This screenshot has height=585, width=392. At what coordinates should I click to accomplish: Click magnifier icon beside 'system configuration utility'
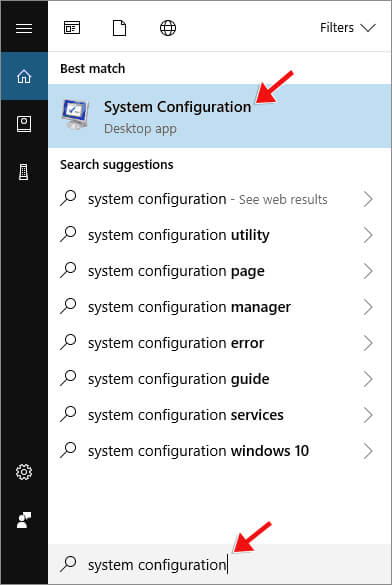point(69,234)
